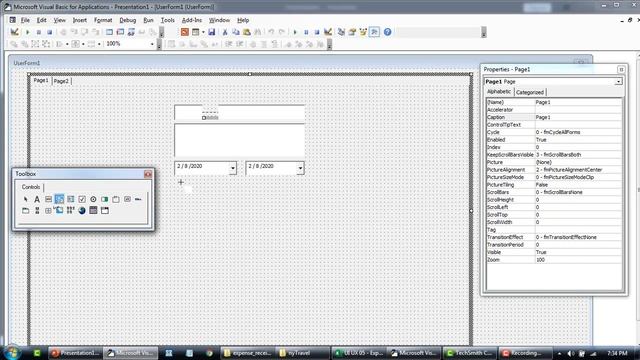Click the TransitionEffect property row

point(554,238)
